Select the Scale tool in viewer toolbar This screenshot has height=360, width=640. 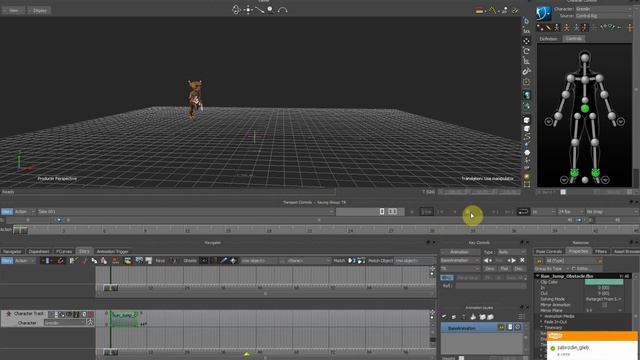[527, 61]
